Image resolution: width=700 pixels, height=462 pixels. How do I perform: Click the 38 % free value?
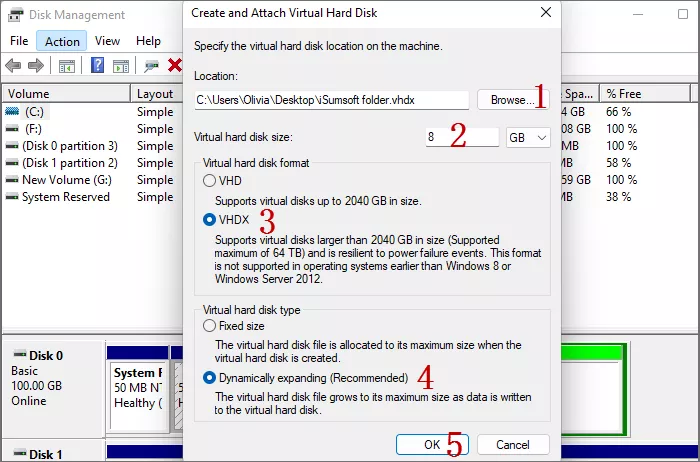point(619,197)
